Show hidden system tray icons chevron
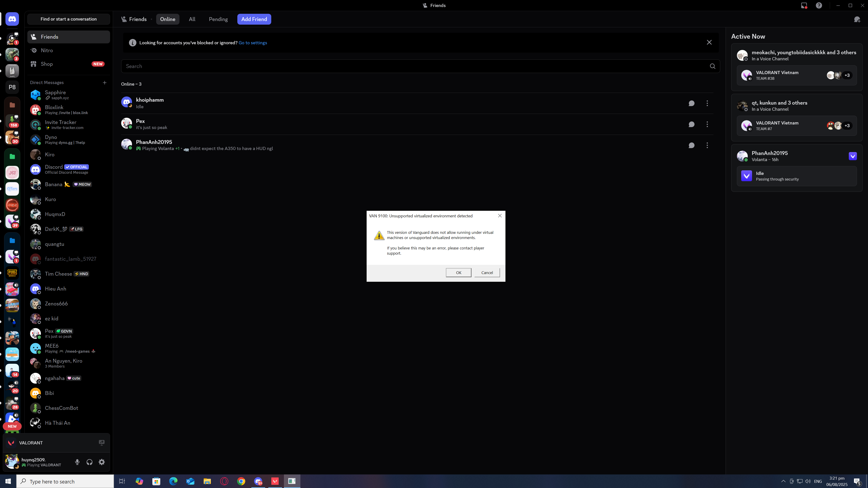This screenshot has width=868, height=488. tap(783, 481)
